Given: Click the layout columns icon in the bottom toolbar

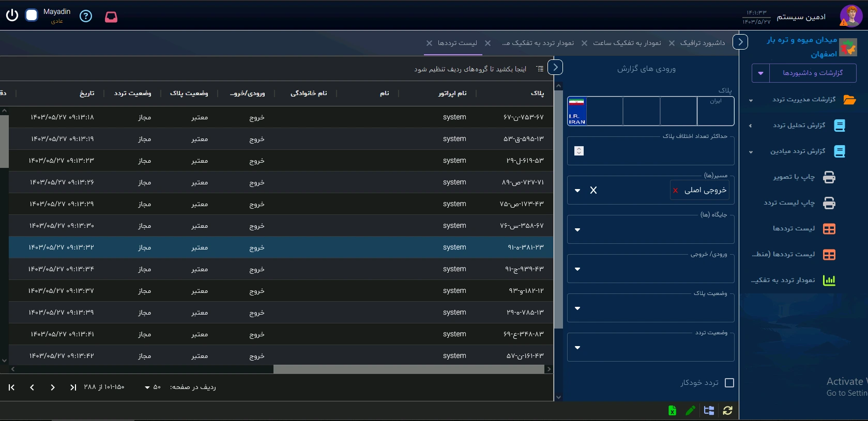Looking at the screenshot, I should (x=709, y=411).
